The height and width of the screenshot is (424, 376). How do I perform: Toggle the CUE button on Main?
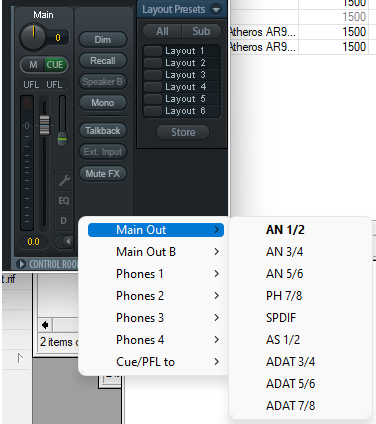click(x=55, y=65)
